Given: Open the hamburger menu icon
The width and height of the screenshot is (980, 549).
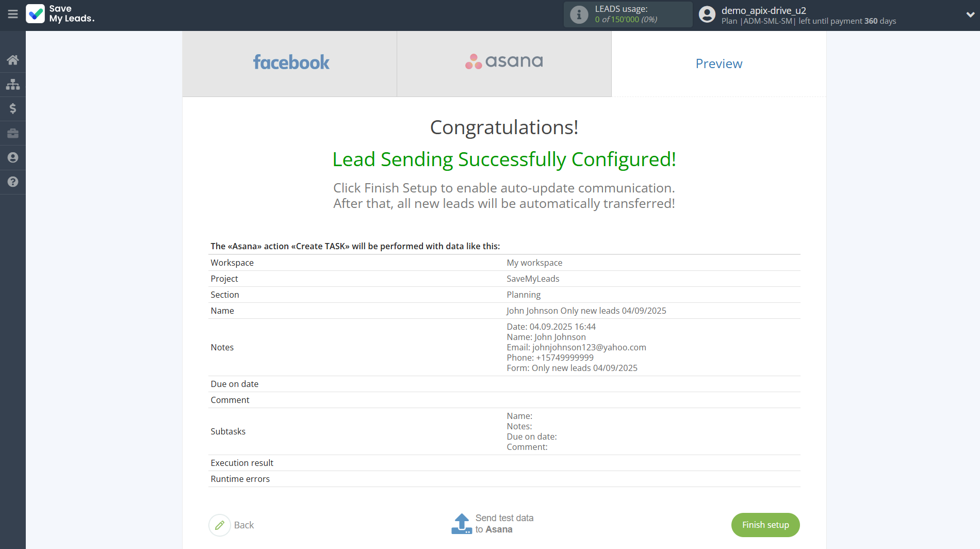Looking at the screenshot, I should (x=13, y=14).
